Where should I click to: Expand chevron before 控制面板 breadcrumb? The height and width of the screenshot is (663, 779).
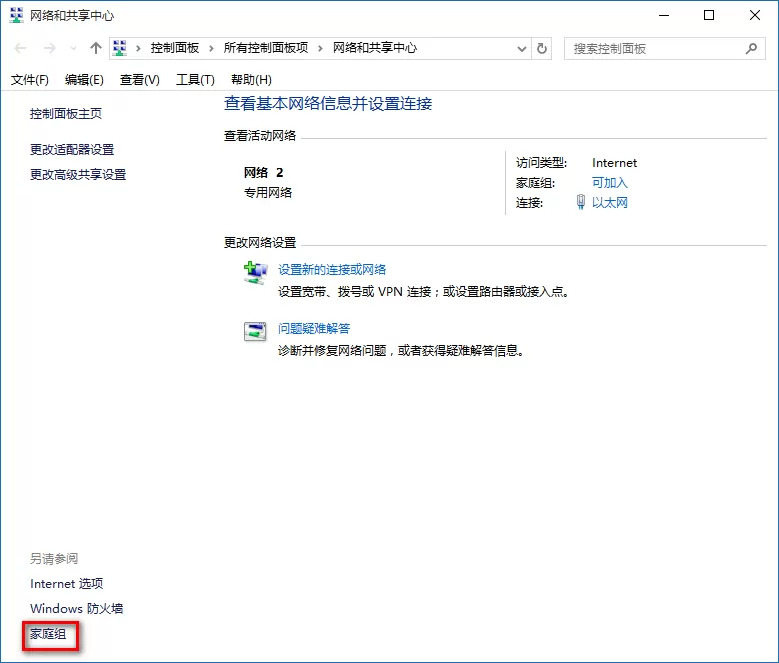click(x=138, y=48)
